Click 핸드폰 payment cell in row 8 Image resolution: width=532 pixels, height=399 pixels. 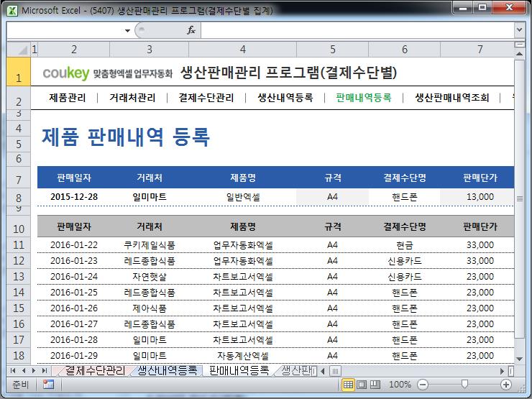click(405, 197)
